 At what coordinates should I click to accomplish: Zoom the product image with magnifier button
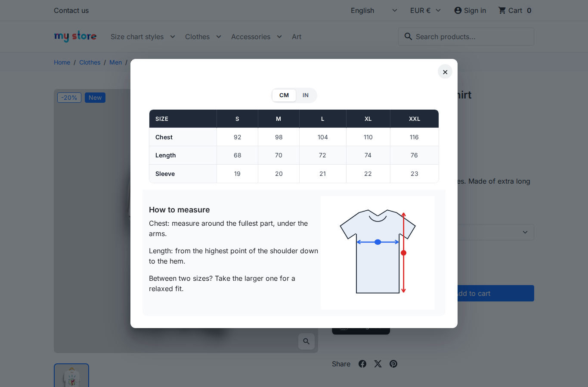point(306,341)
